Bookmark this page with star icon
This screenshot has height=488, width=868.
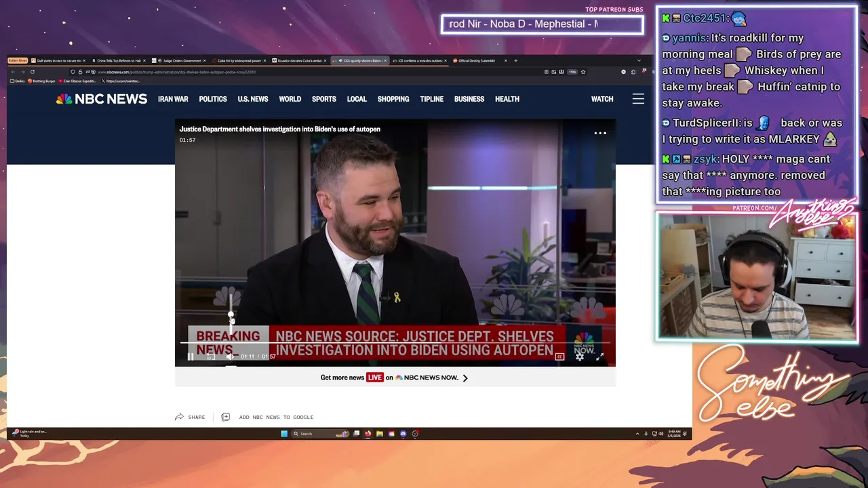click(583, 72)
